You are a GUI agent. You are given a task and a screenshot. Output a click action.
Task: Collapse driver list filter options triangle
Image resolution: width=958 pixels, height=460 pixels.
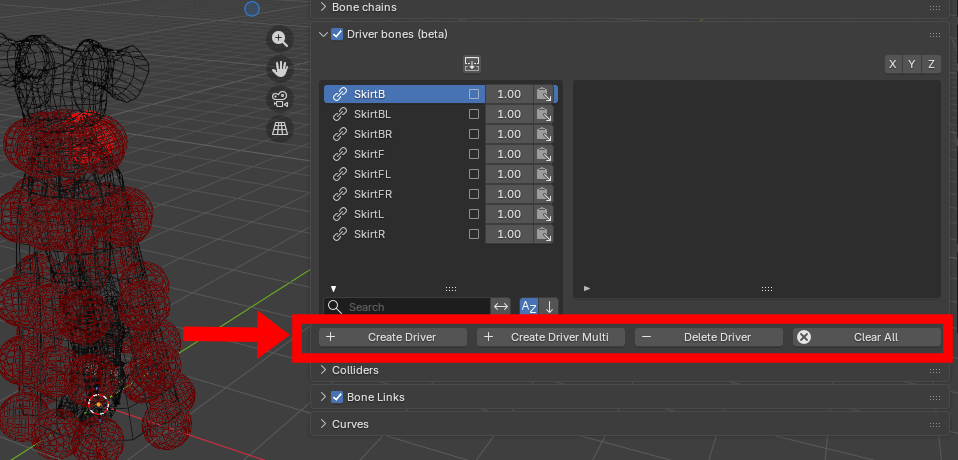(334, 288)
